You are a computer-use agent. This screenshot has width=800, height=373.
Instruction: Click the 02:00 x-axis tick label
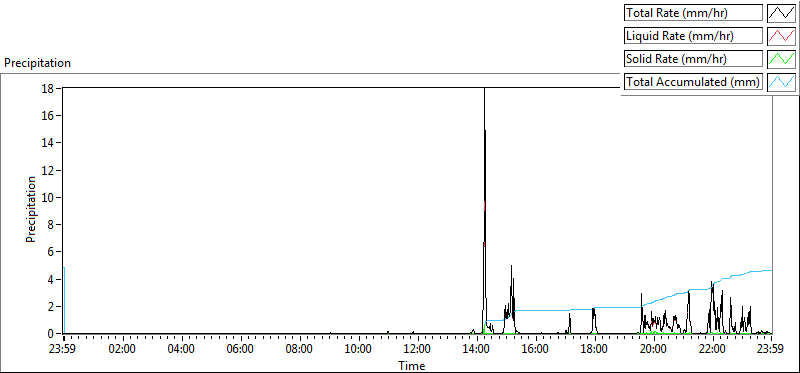(123, 350)
